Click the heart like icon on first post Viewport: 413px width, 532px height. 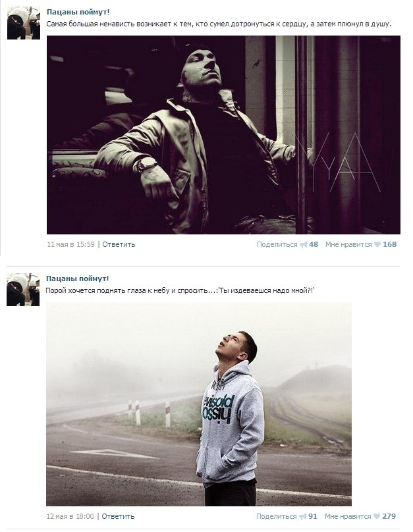[x=377, y=244]
